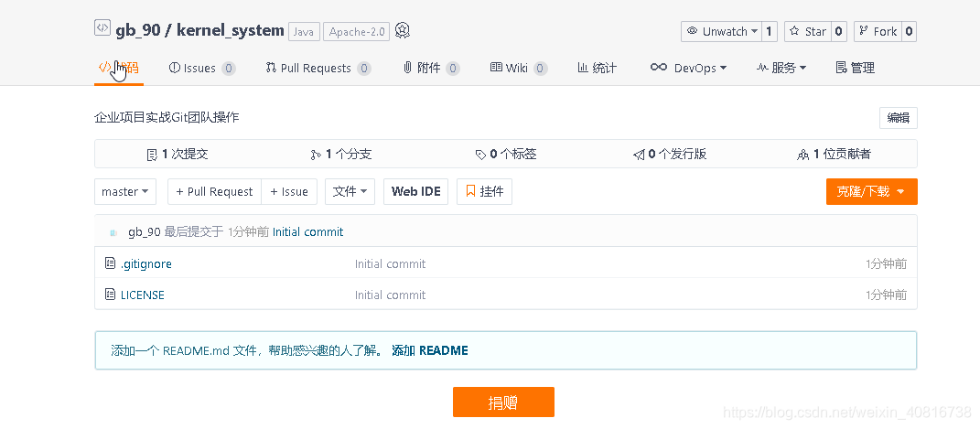The height and width of the screenshot is (429, 980).
Task: View the 0 个发行版 releases
Action: click(x=670, y=155)
